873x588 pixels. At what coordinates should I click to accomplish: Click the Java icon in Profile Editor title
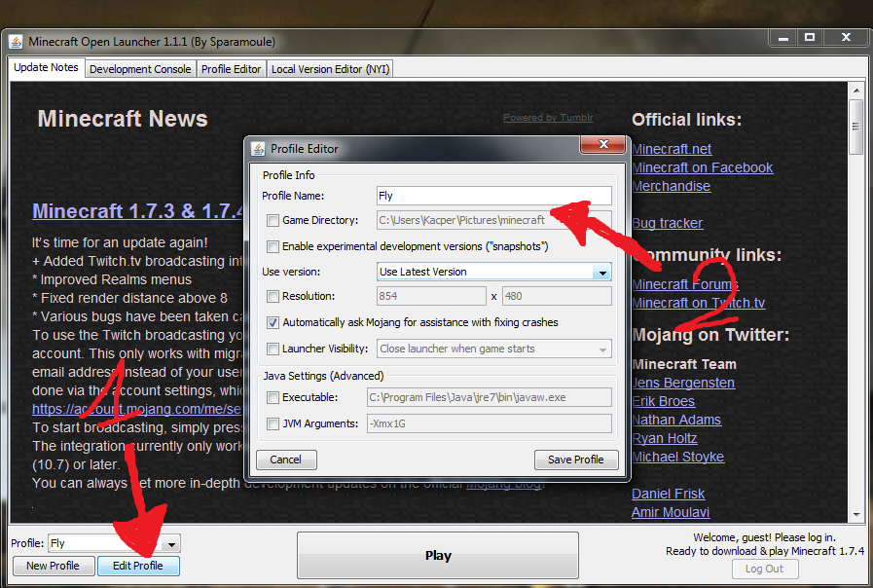point(258,149)
